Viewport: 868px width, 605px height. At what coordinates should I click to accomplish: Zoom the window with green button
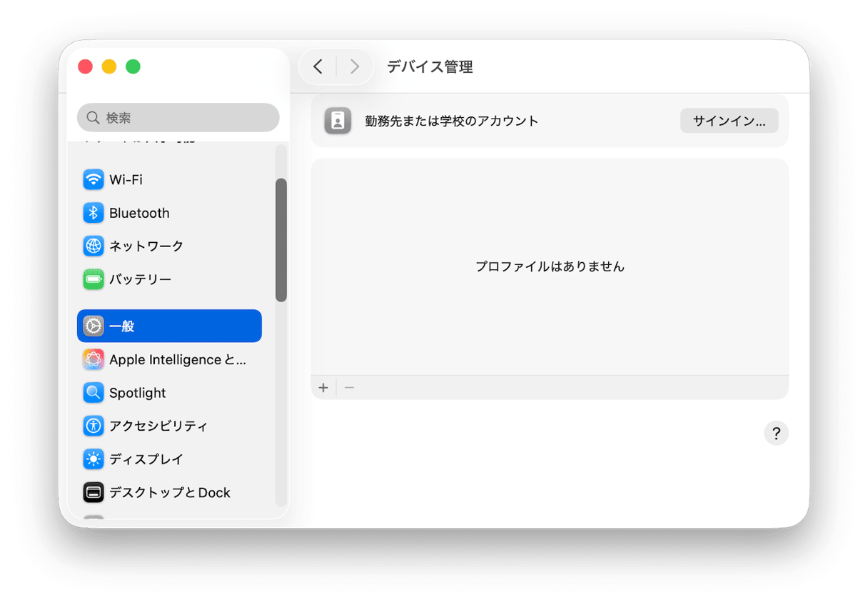(133, 66)
